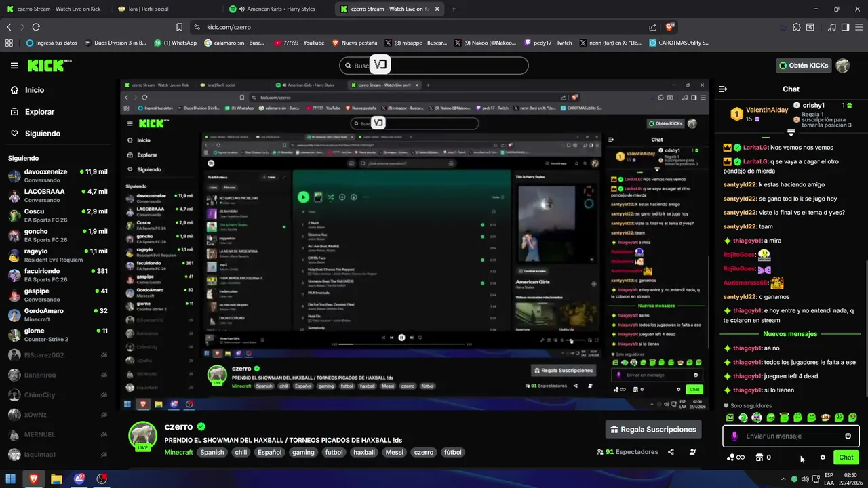The height and width of the screenshot is (488, 868).
Task: Click crishy1 in the chat leaderboard
Action: pos(813,106)
